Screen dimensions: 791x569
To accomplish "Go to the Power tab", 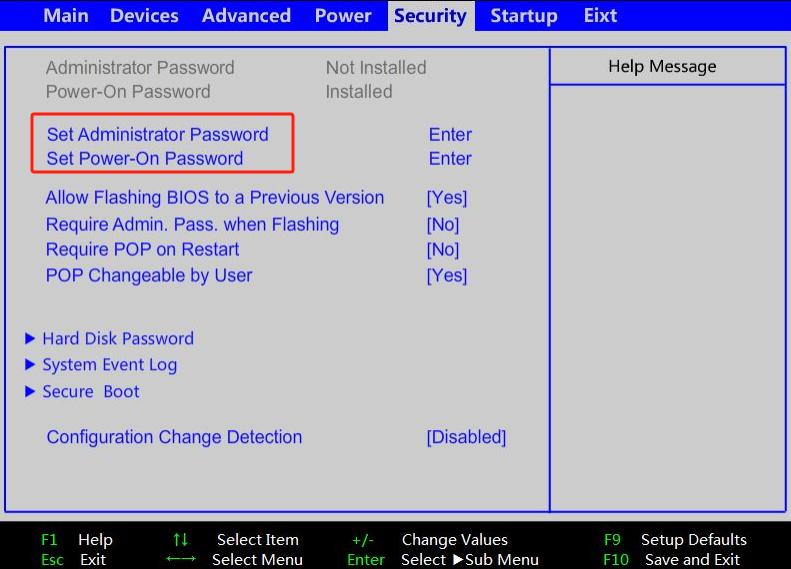I will click(x=343, y=16).
